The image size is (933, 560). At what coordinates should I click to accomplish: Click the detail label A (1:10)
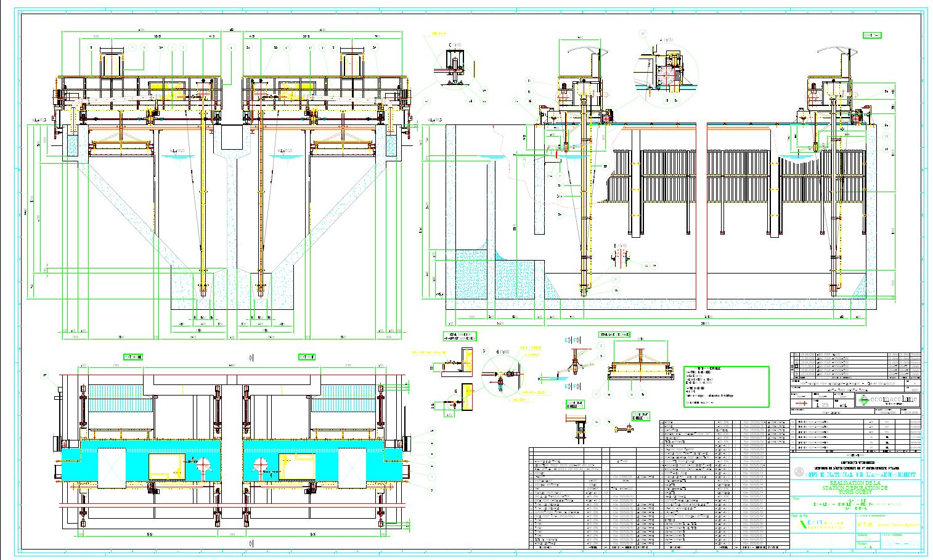(667, 39)
